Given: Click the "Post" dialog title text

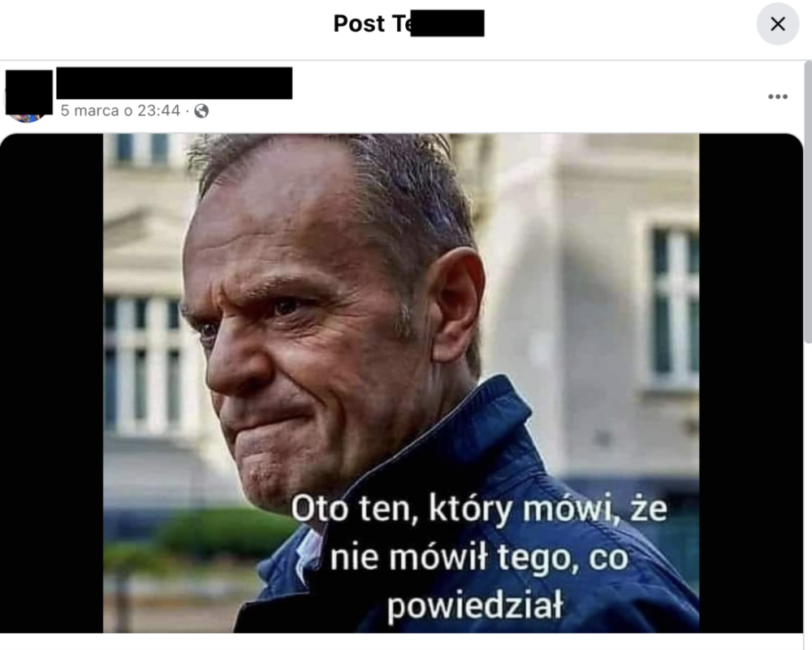Looking at the screenshot, I should point(359,24).
